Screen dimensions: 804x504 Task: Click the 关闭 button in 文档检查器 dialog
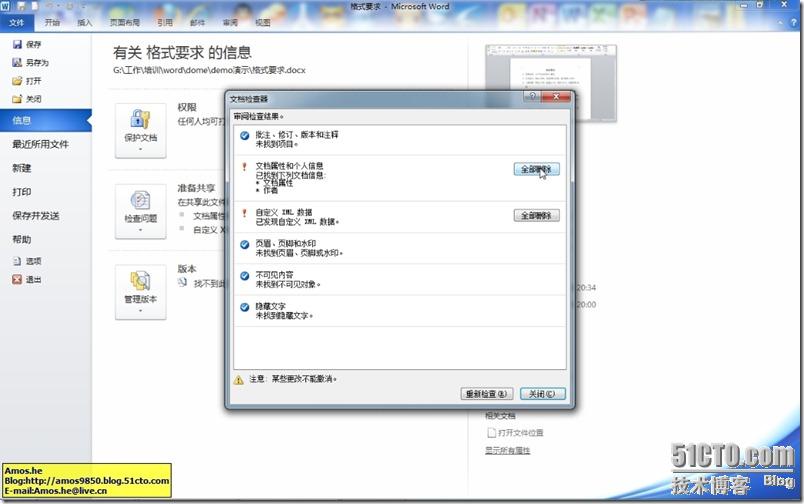tap(542, 394)
